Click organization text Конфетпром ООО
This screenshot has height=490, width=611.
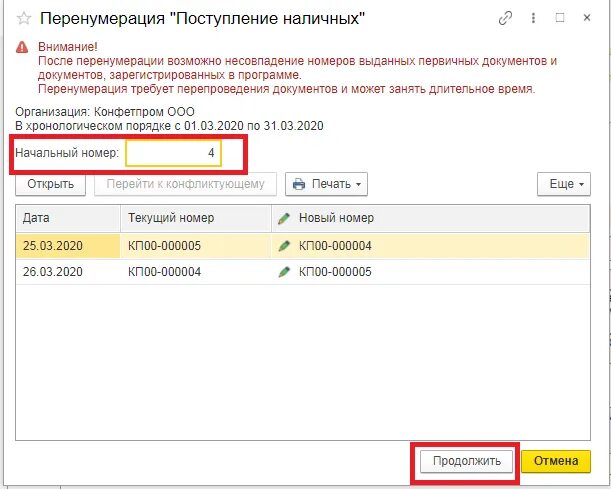(144, 112)
